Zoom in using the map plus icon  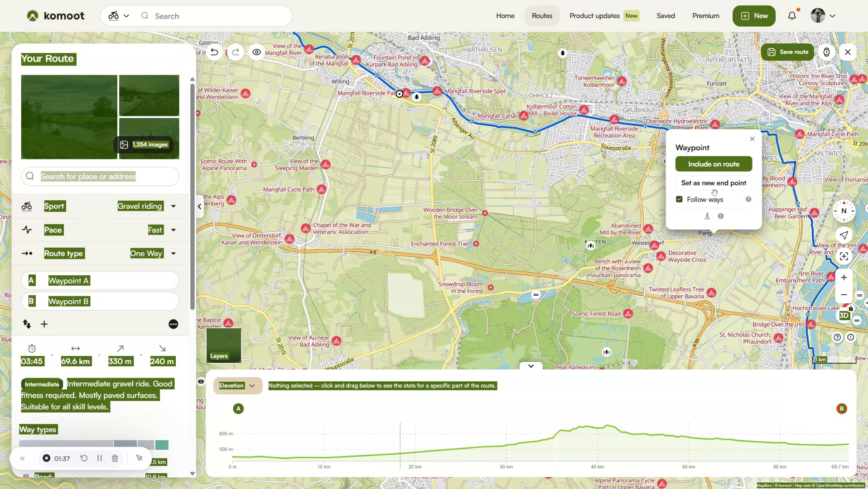click(844, 277)
